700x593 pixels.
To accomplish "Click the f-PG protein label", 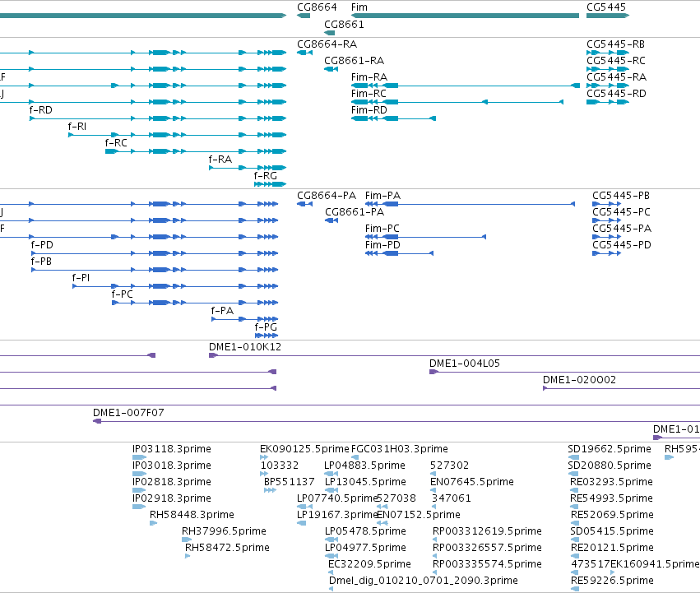I will [266, 327].
